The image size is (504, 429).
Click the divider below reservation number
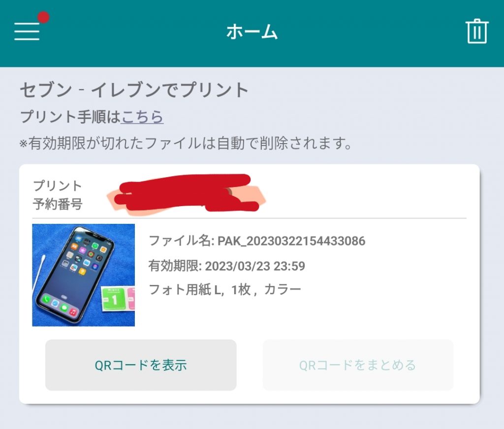[x=250, y=218]
